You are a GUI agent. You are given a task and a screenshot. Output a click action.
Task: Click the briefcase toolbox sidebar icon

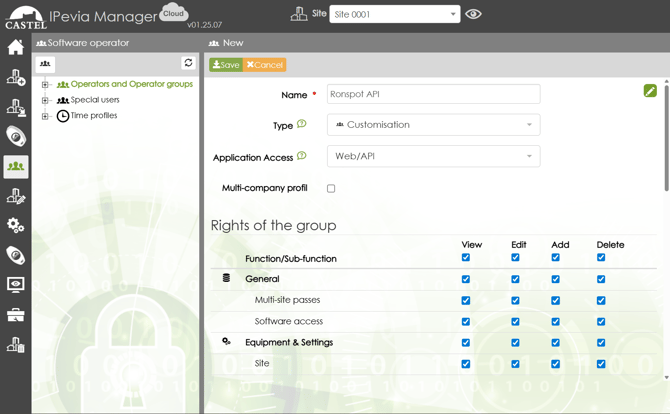(15, 315)
